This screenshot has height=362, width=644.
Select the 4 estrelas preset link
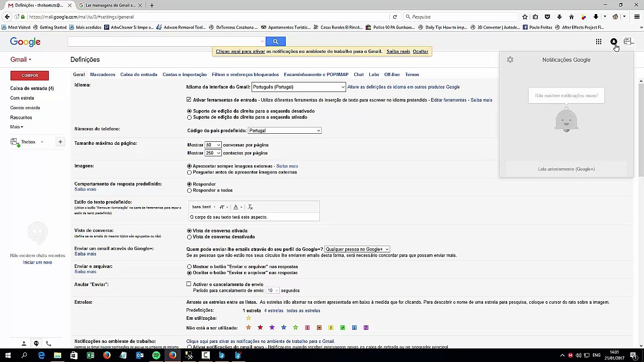[x=273, y=311]
